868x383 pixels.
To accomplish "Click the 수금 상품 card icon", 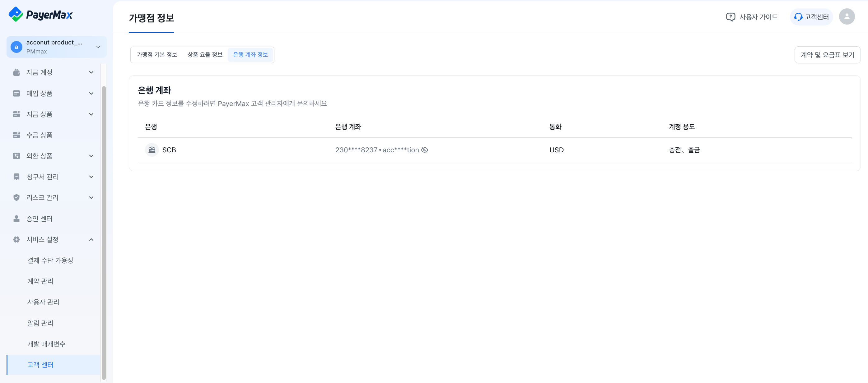I will [16, 135].
